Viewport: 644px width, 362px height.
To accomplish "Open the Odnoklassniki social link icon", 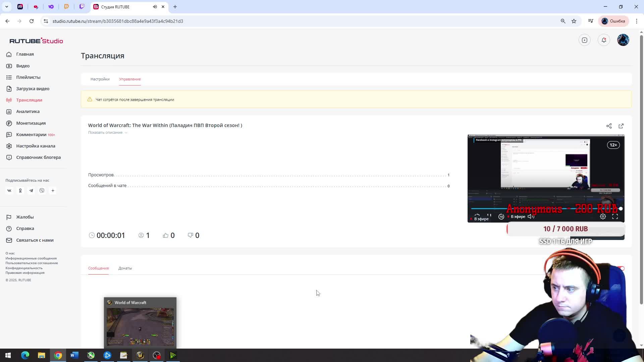I will click(x=20, y=191).
